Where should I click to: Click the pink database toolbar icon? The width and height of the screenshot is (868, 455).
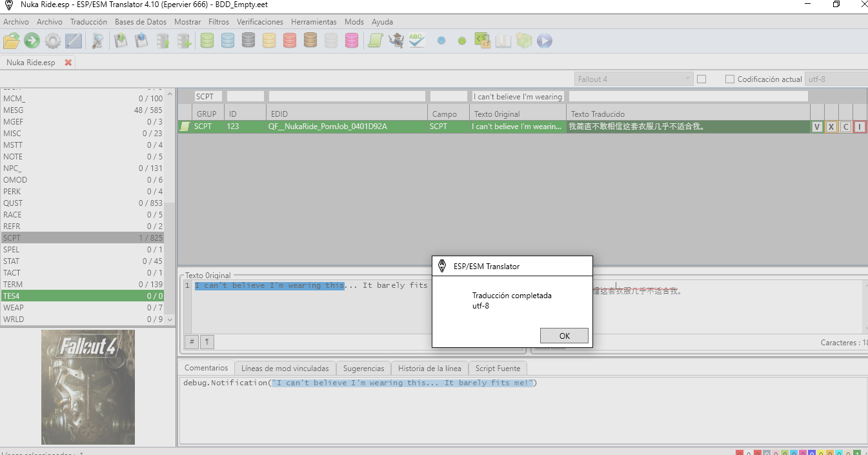(352, 41)
